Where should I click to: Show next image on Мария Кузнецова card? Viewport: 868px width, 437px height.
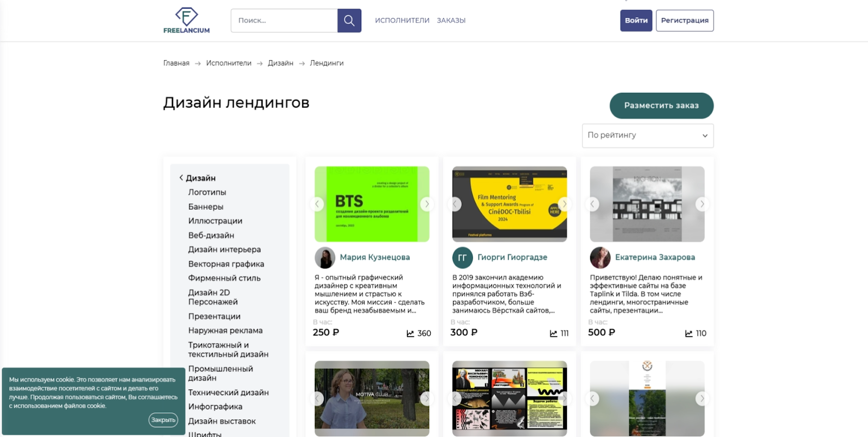point(427,204)
